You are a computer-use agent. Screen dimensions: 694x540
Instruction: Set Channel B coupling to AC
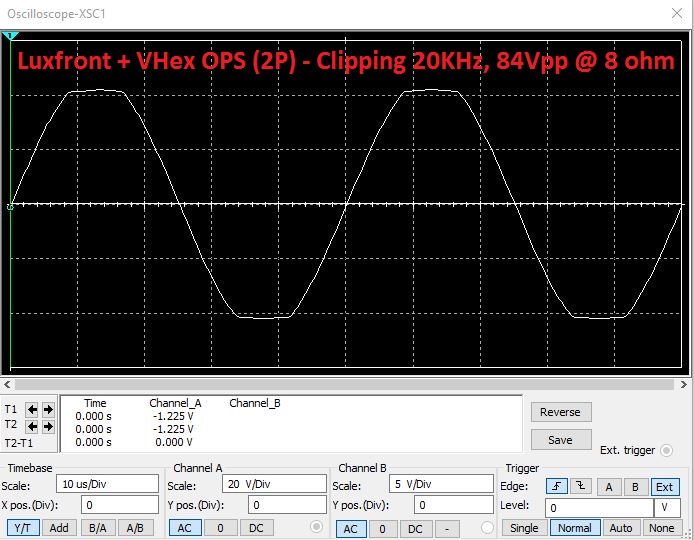(351, 528)
